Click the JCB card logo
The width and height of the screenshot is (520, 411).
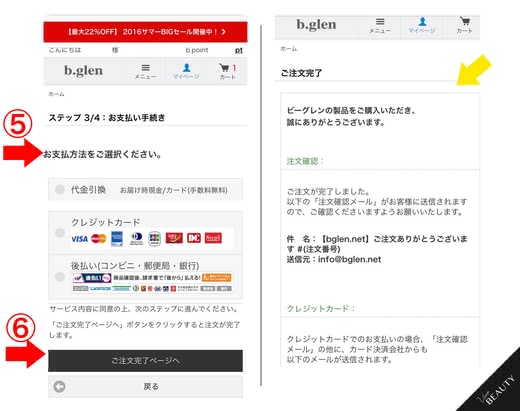pyautogui.click(x=155, y=238)
